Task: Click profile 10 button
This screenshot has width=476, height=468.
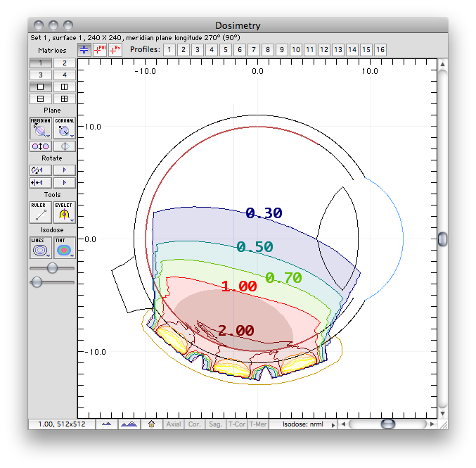Action: (296, 50)
